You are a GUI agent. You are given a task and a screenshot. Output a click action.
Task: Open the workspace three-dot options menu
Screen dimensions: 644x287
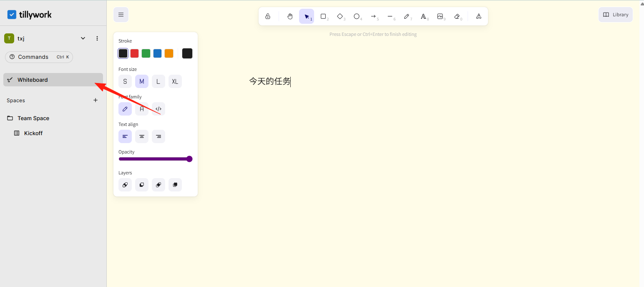click(x=97, y=38)
